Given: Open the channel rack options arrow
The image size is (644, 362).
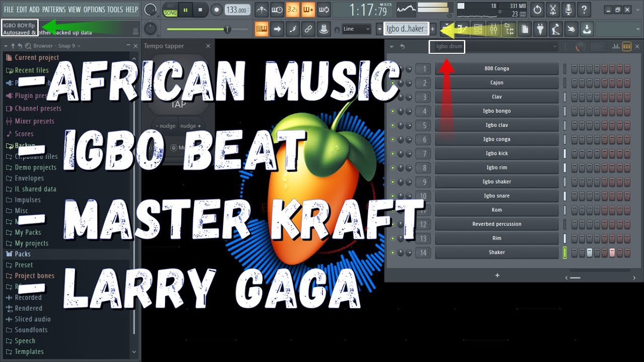Looking at the screenshot, I should (391, 47).
